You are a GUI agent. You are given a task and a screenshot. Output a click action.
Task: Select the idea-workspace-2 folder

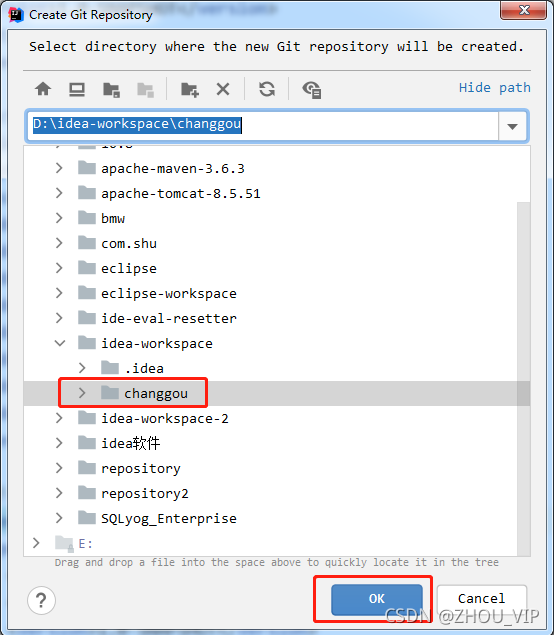[270, 418]
